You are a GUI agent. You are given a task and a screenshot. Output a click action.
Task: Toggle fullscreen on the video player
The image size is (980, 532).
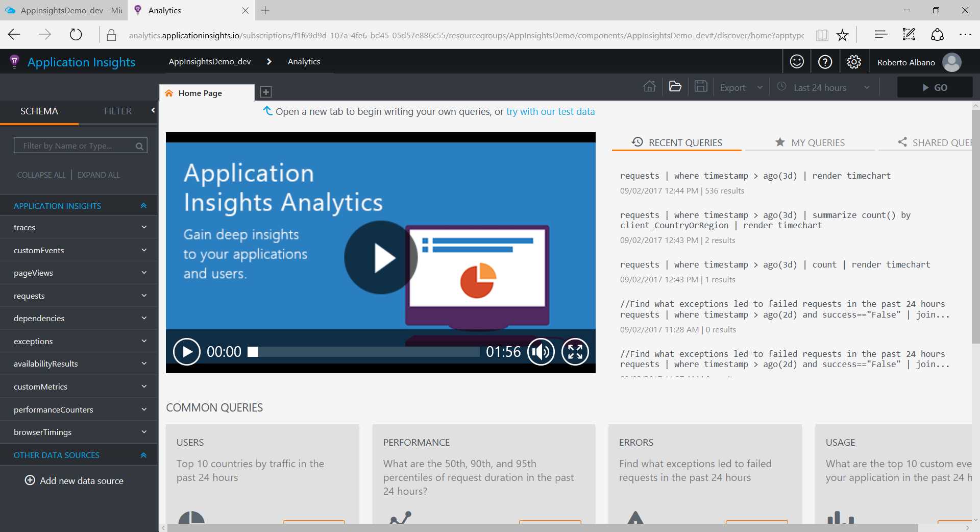pos(575,352)
